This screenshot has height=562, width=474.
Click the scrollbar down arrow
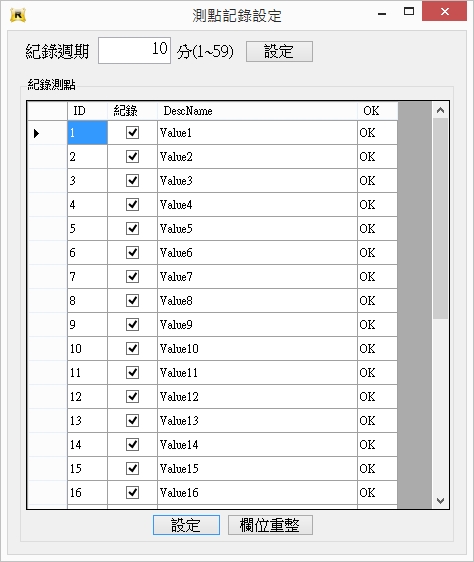441,500
